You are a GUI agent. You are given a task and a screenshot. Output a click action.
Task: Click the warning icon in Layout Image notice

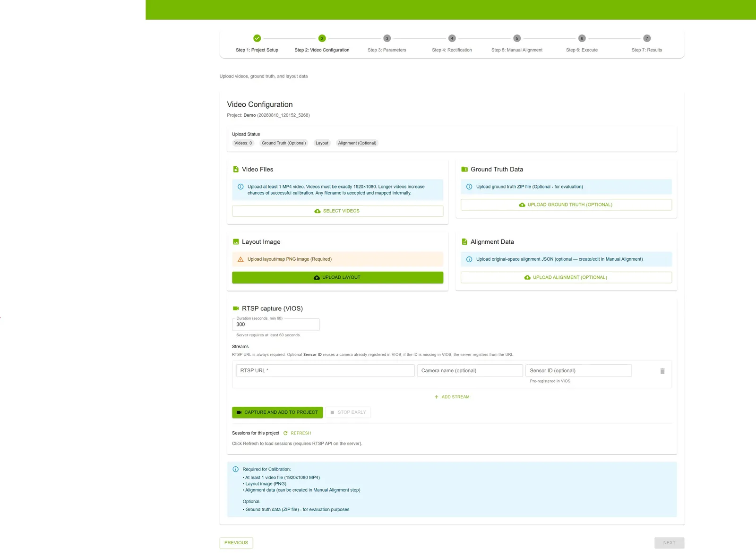coord(241,259)
